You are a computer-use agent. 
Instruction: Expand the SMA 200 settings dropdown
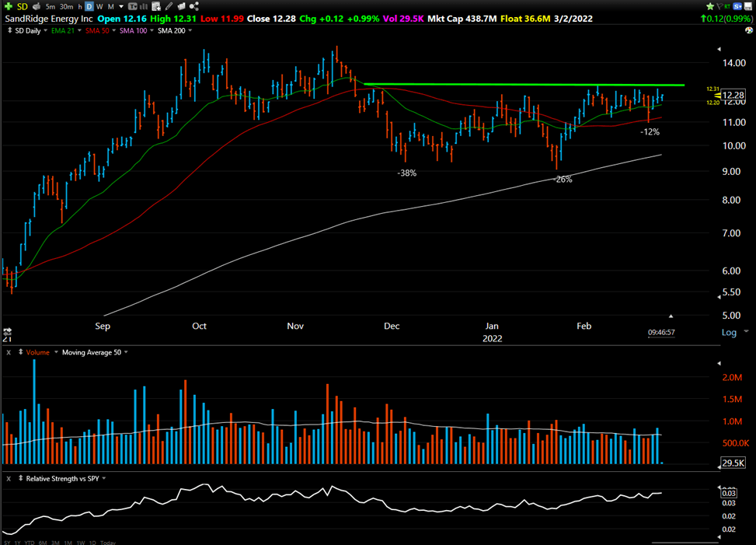pyautogui.click(x=190, y=31)
